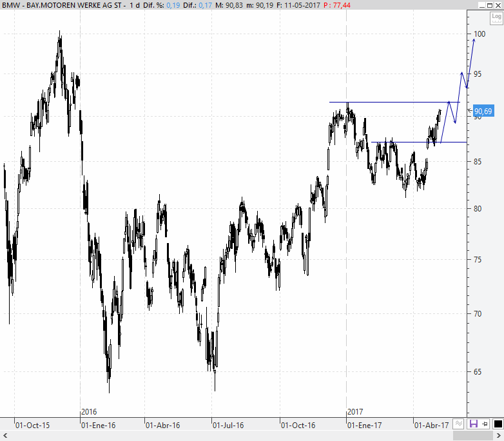Click the horizontal scrollbar right arrow
This screenshot has width=504, height=441.
(499, 436)
